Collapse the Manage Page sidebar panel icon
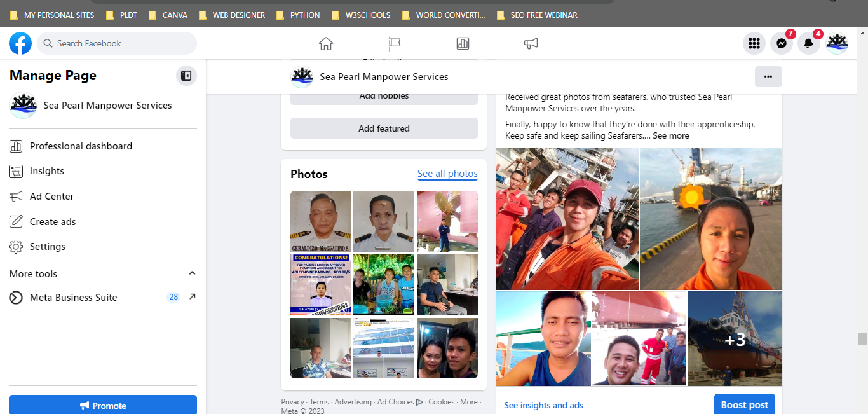This screenshot has width=868, height=414. [186, 76]
